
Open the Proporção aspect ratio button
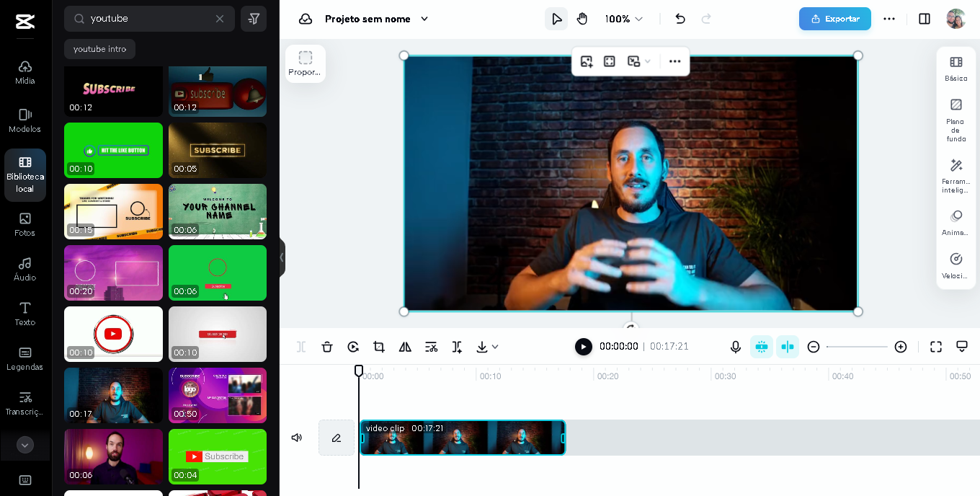306,63
